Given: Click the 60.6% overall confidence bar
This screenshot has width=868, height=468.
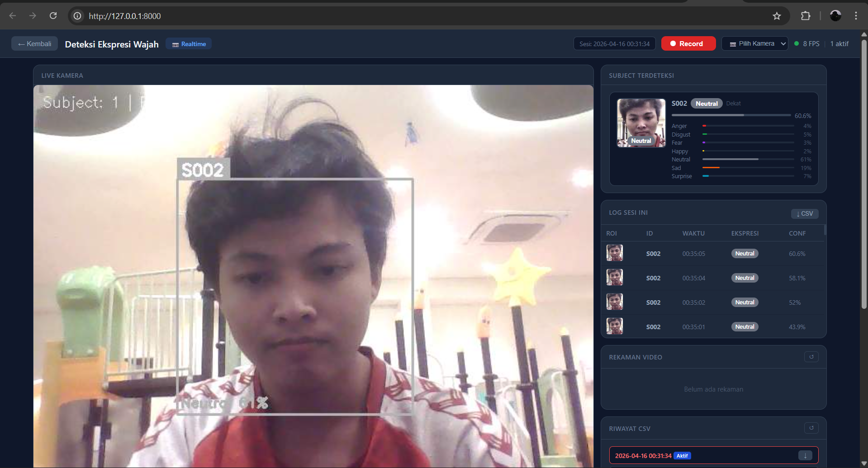Looking at the screenshot, I should 731,115.
